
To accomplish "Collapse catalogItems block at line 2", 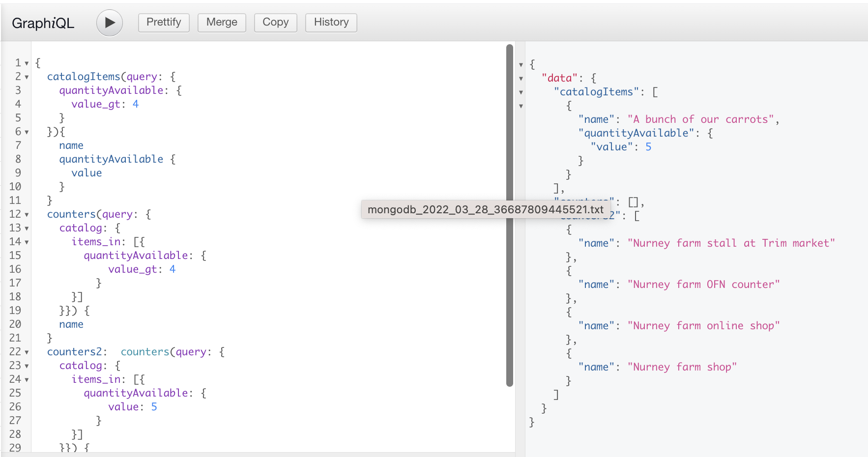I will (27, 77).
